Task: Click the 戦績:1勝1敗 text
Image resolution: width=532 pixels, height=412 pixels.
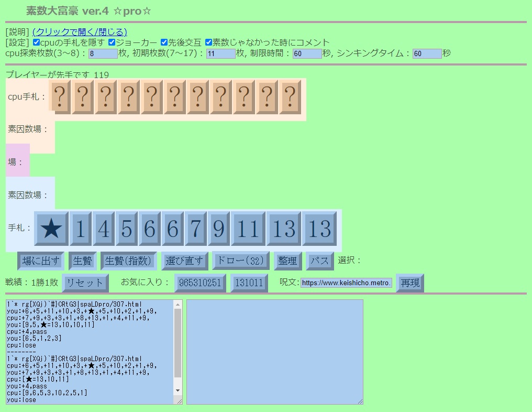Action: pos(32,282)
